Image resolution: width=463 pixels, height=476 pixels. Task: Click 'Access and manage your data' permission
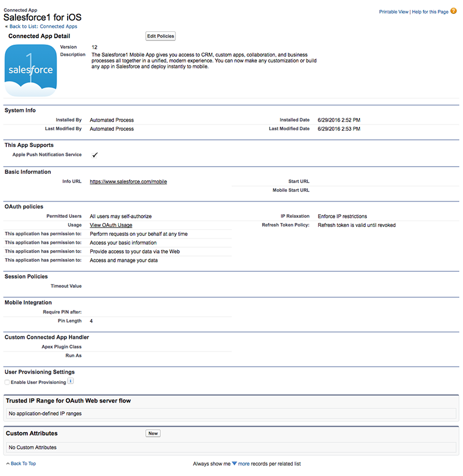pos(123,261)
